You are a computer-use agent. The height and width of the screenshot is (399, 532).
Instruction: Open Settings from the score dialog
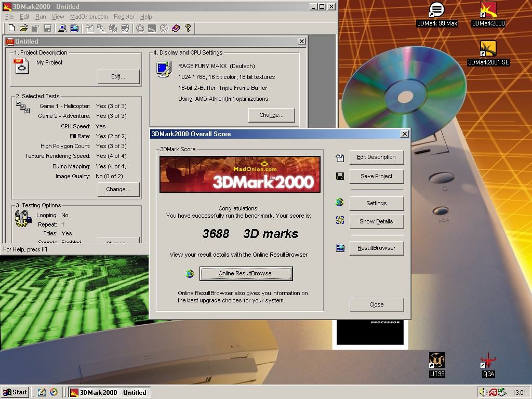377,203
